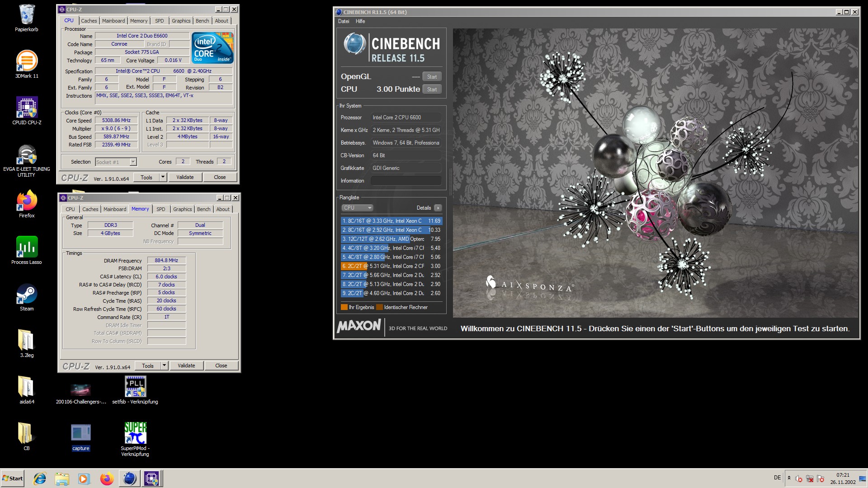
Task: Open SPD tab in top CPU-Z window
Action: click(160, 21)
